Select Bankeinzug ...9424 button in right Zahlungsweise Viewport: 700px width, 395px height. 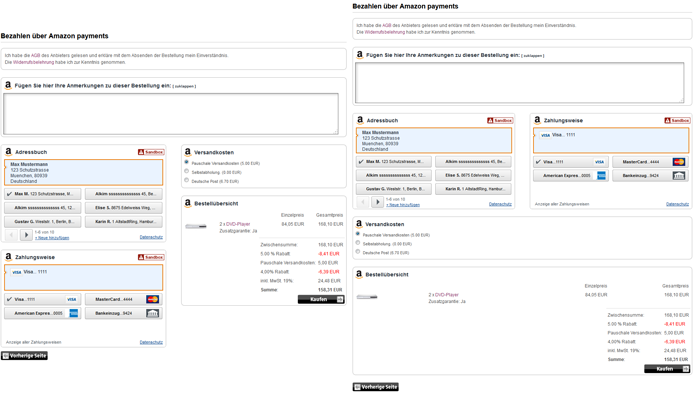(x=650, y=176)
